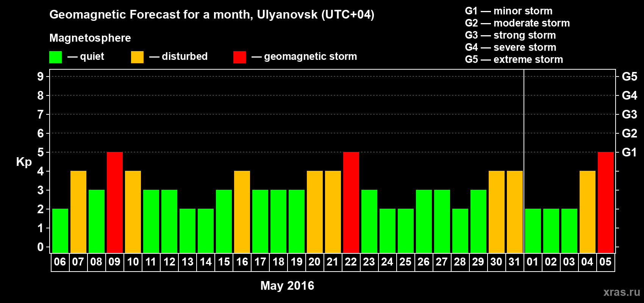Click the green bar for day 26
Screen dimensions: 644x303
click(x=424, y=222)
